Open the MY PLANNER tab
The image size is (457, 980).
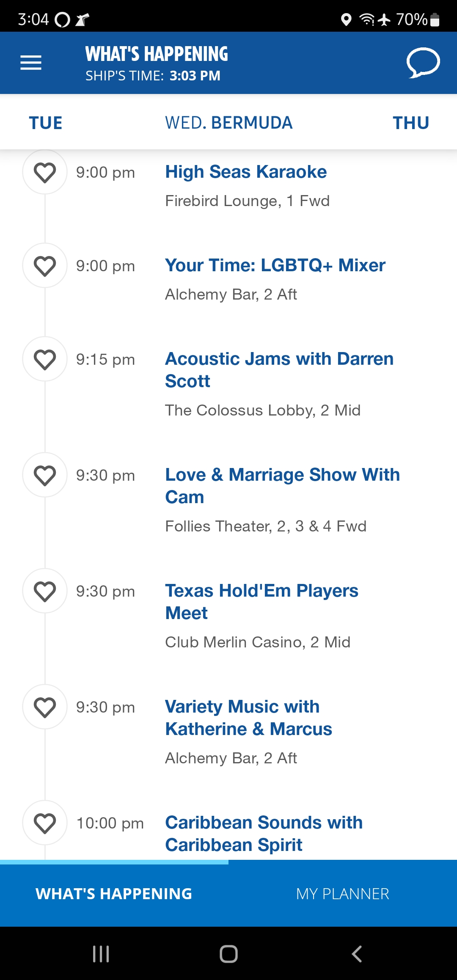click(343, 894)
